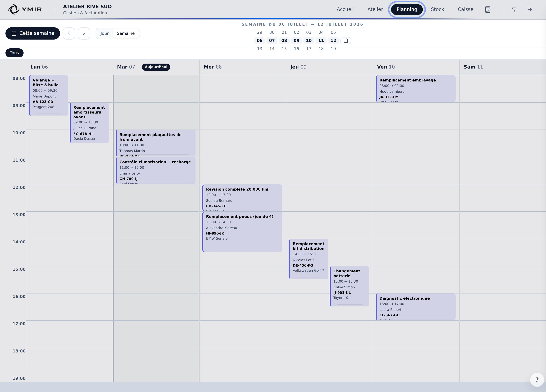The width and height of the screenshot is (546, 392).
Task: Open Vidange + filtre à huile appointment
Action: point(49,95)
